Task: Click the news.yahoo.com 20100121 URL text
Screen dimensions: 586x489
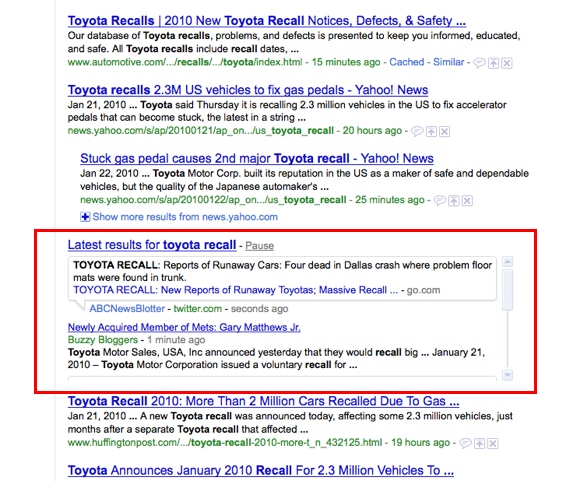Action: coord(201,130)
